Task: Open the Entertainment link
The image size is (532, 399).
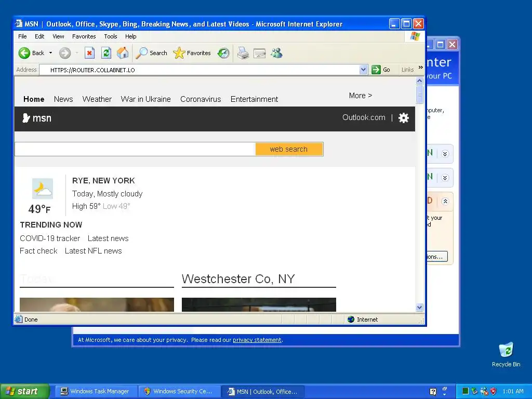Action: click(254, 99)
